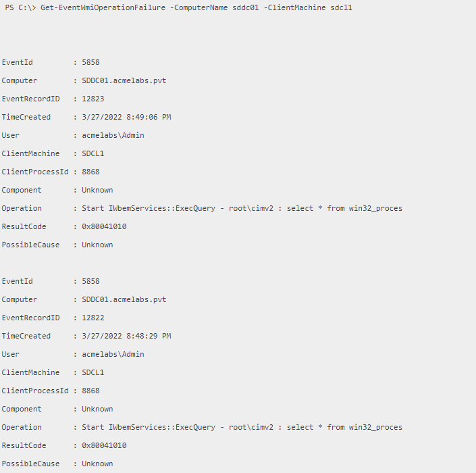This screenshot has height=473, width=476.
Task: Click PossibleCause Unknown value in the last record
Action: (x=97, y=464)
